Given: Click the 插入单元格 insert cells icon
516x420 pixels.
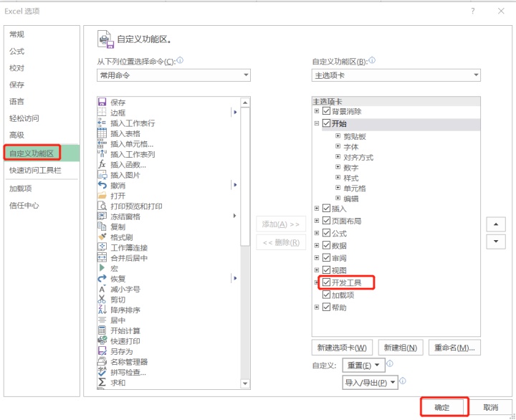Looking at the screenshot, I should [x=102, y=143].
